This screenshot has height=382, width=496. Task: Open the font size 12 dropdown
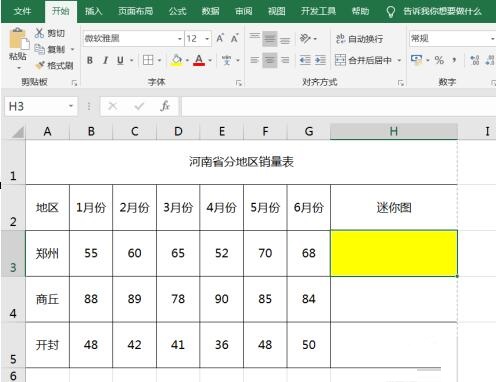click(207, 39)
